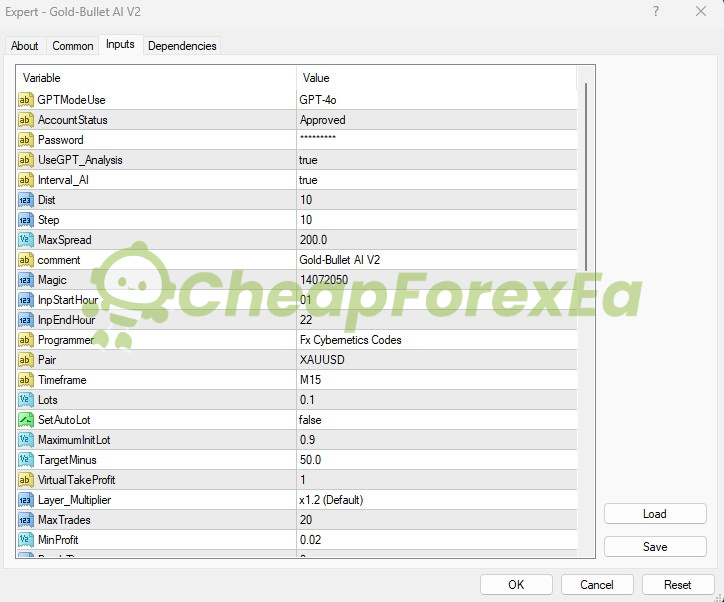Image resolution: width=724 pixels, height=602 pixels.
Task: Click the MaxSpread double type icon
Action: click(x=25, y=240)
